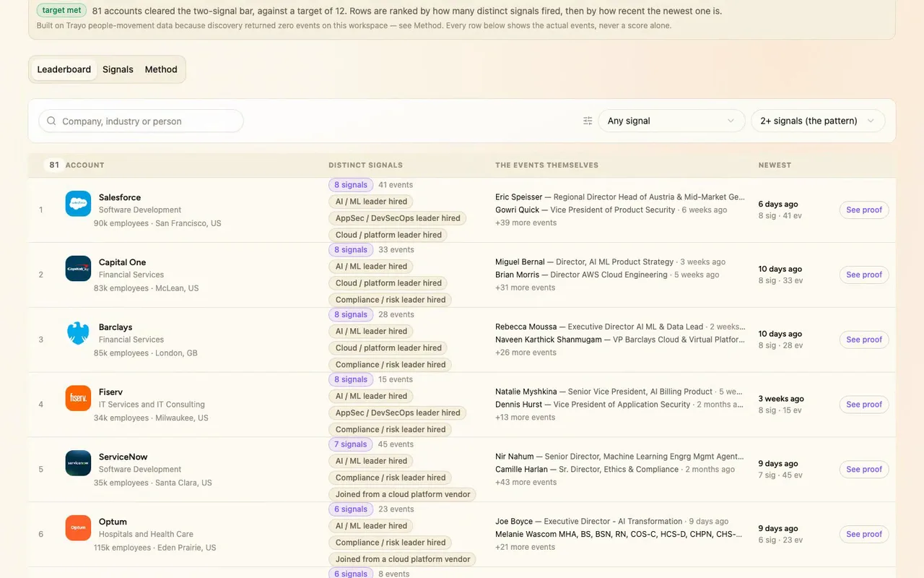Screen dimensions: 924x578
Task: Click the Distinct Signals column header
Action: [x=365, y=165]
